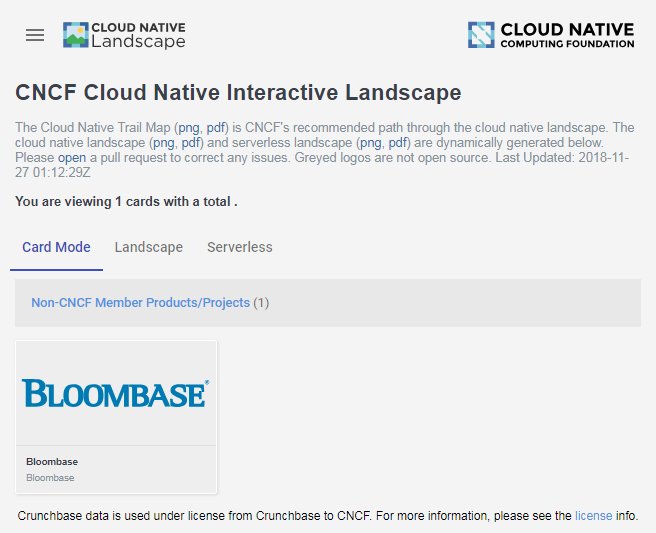Open the Trail Map pdf link

(x=216, y=128)
